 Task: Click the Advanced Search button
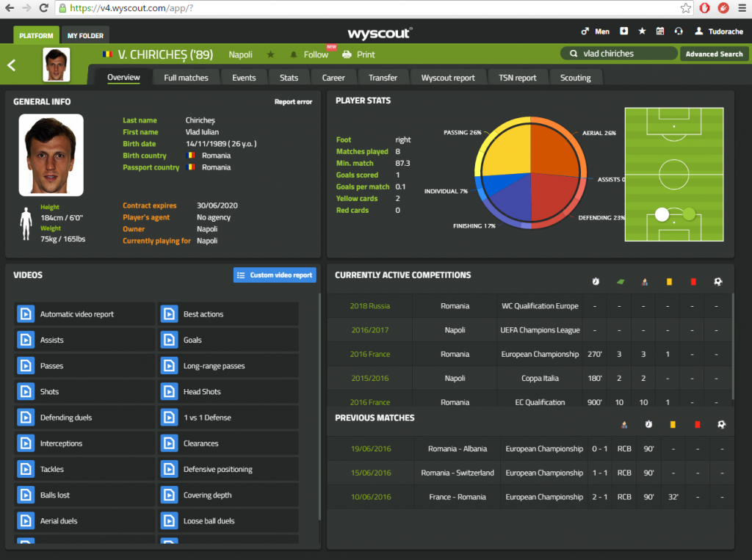714,54
